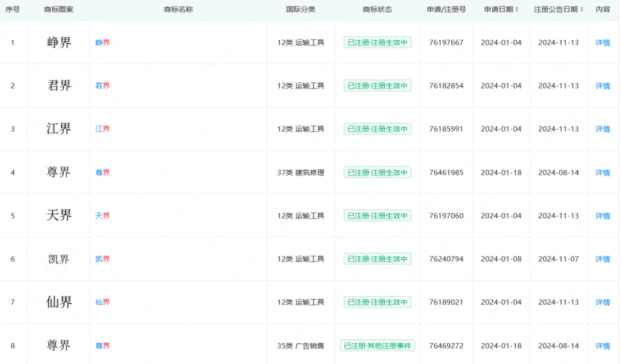The image size is (621, 364).
Task: Click status badge for 凯界 row
Action: [377, 259]
